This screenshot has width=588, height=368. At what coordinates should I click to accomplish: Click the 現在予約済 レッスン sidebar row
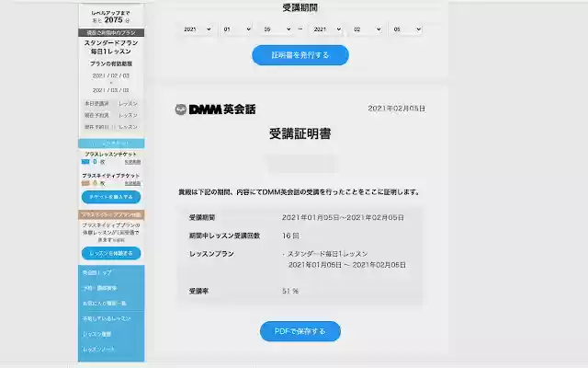(x=111, y=115)
